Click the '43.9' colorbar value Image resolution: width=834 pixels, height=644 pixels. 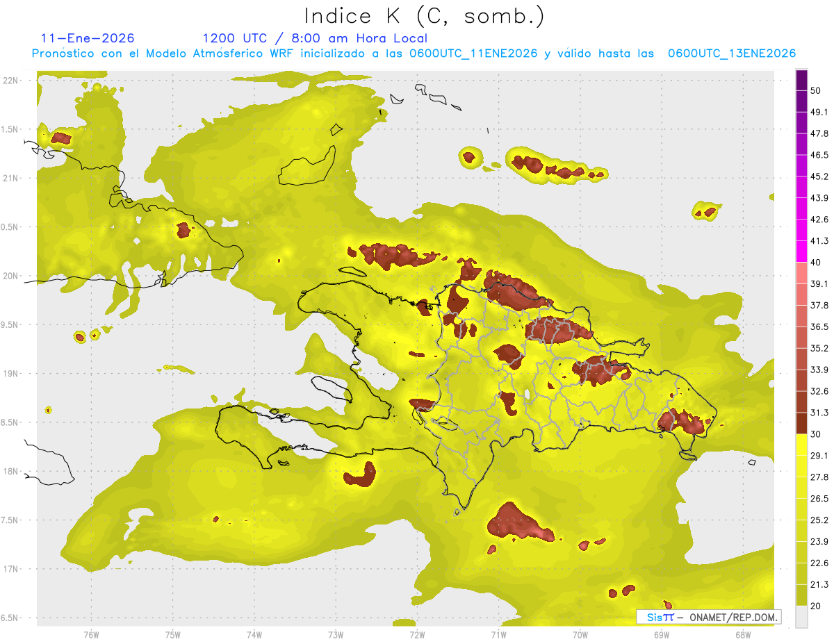(819, 198)
